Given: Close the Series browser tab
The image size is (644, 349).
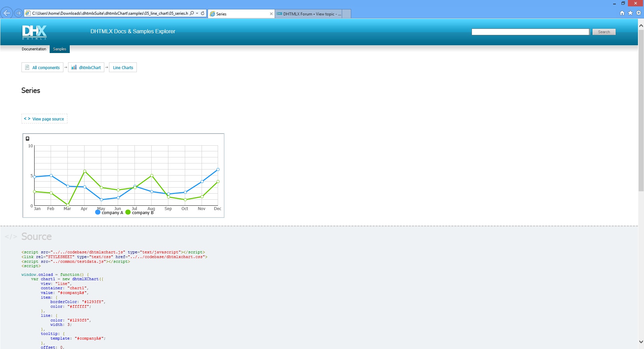Looking at the screenshot, I should (271, 14).
